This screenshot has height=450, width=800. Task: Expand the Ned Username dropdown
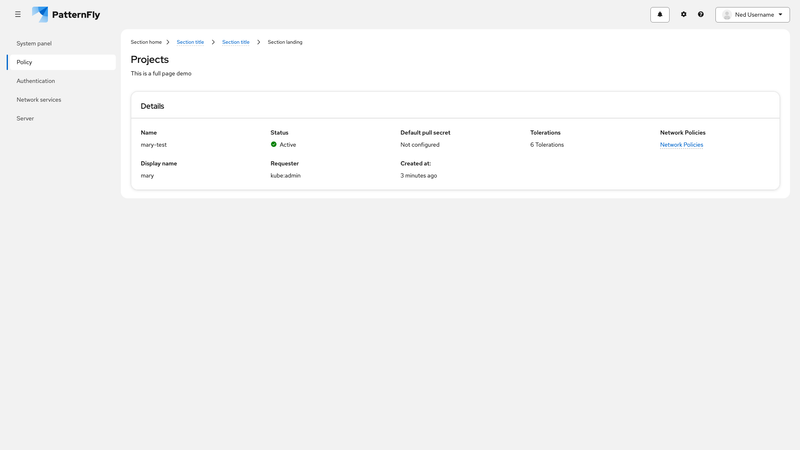coord(752,14)
